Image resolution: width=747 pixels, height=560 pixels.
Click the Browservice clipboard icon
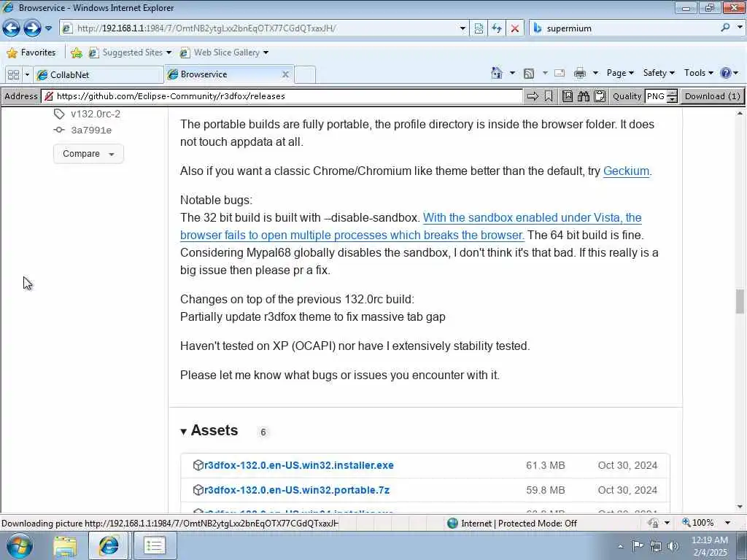coord(600,96)
